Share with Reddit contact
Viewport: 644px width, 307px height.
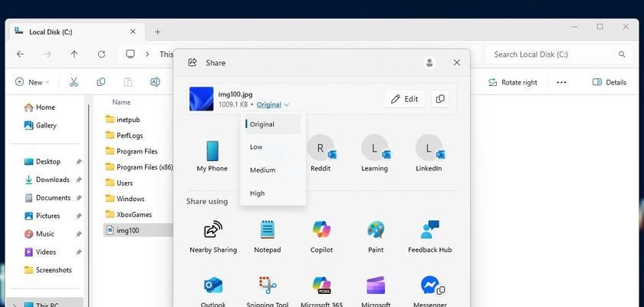click(320, 153)
